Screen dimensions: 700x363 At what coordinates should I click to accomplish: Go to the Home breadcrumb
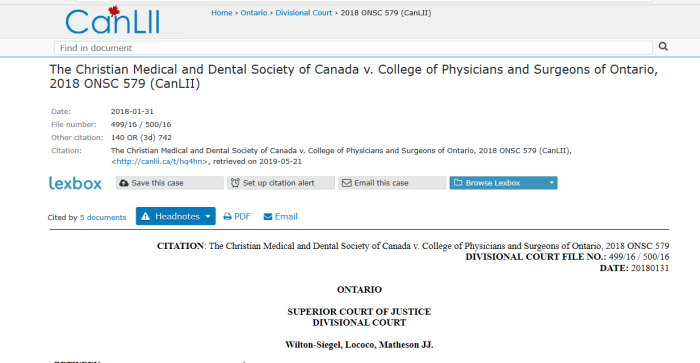222,13
